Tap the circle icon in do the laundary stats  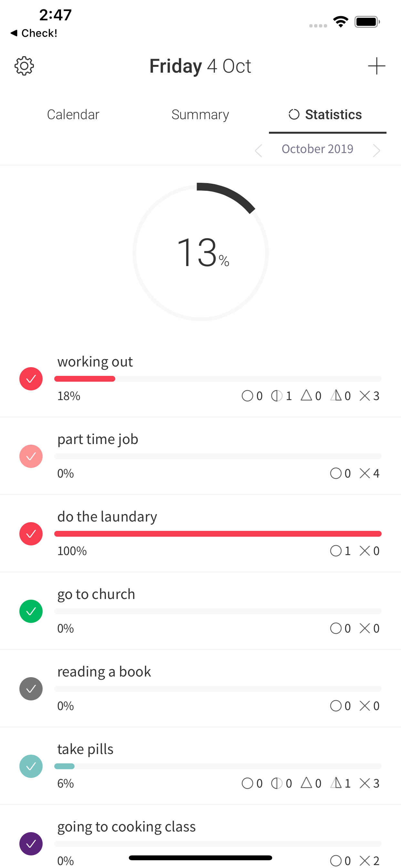[x=336, y=551]
